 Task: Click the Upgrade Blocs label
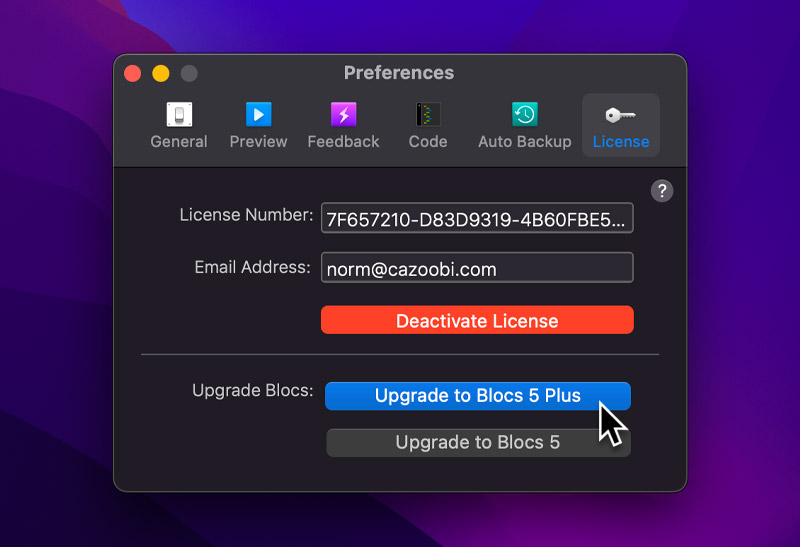(253, 390)
